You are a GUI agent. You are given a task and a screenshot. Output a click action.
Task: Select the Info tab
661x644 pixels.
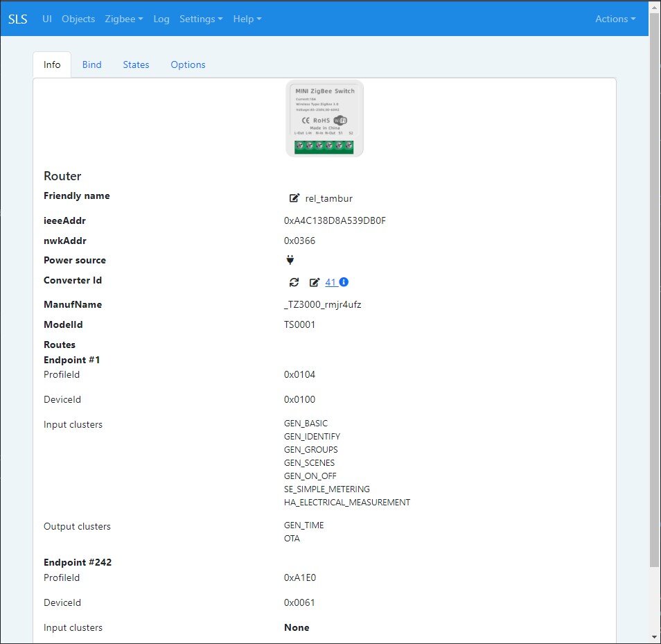click(x=52, y=64)
